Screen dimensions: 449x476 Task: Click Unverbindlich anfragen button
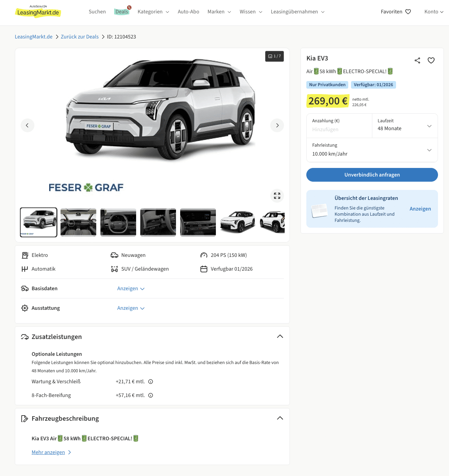[372, 175]
